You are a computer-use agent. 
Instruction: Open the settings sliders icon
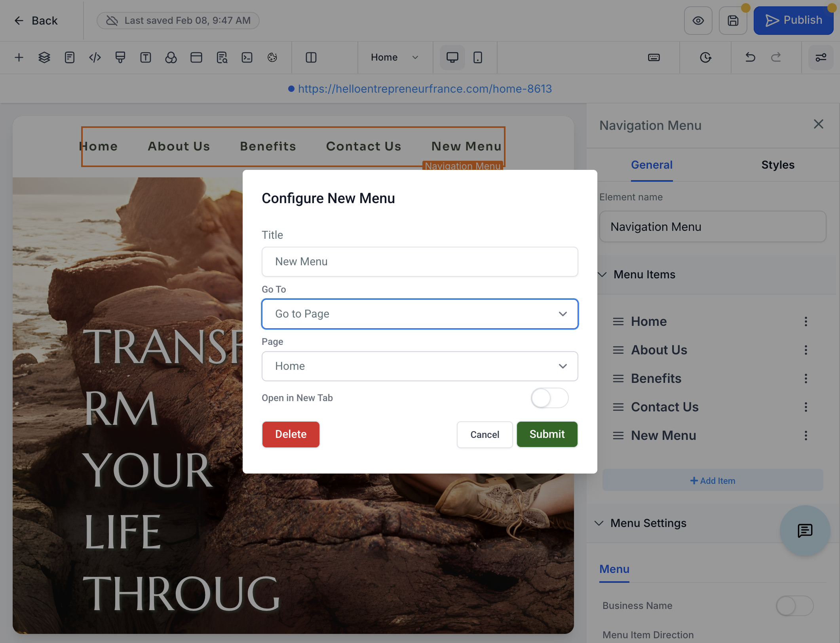(821, 57)
